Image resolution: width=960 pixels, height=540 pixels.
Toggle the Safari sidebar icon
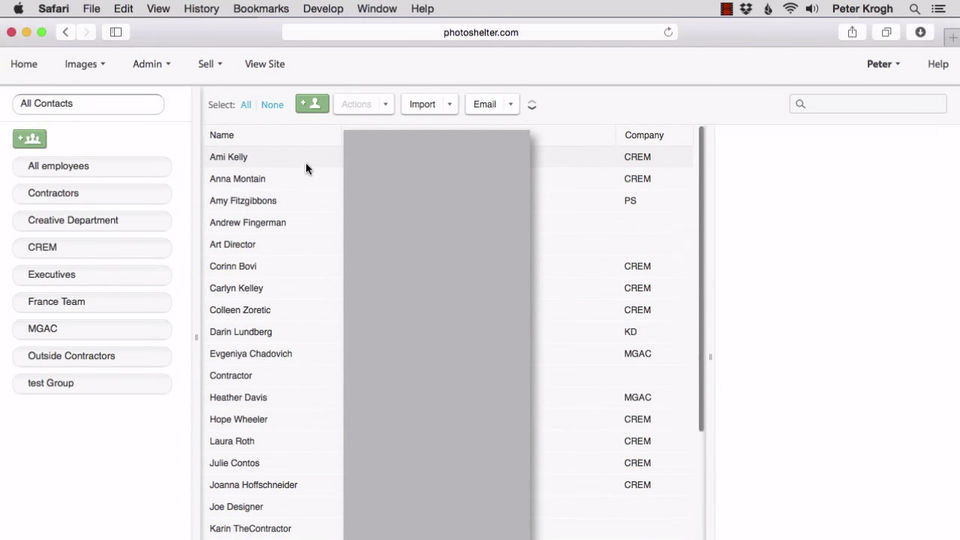[116, 32]
